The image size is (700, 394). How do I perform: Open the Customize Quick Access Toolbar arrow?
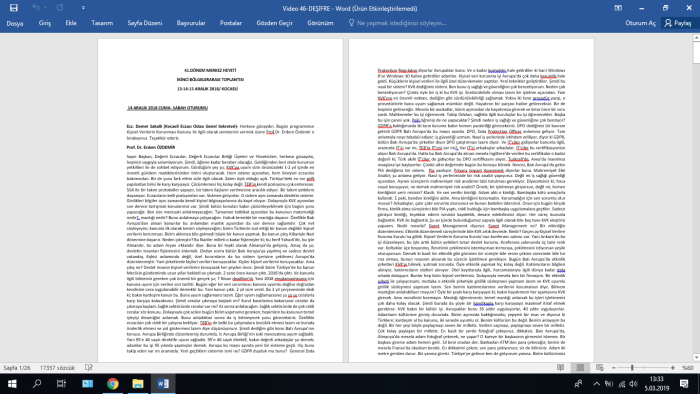pos(83,8)
